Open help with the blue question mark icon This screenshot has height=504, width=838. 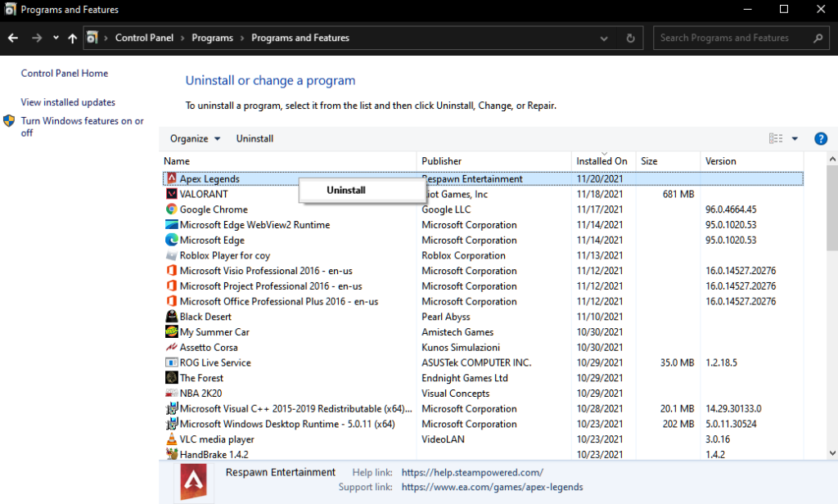[820, 139]
